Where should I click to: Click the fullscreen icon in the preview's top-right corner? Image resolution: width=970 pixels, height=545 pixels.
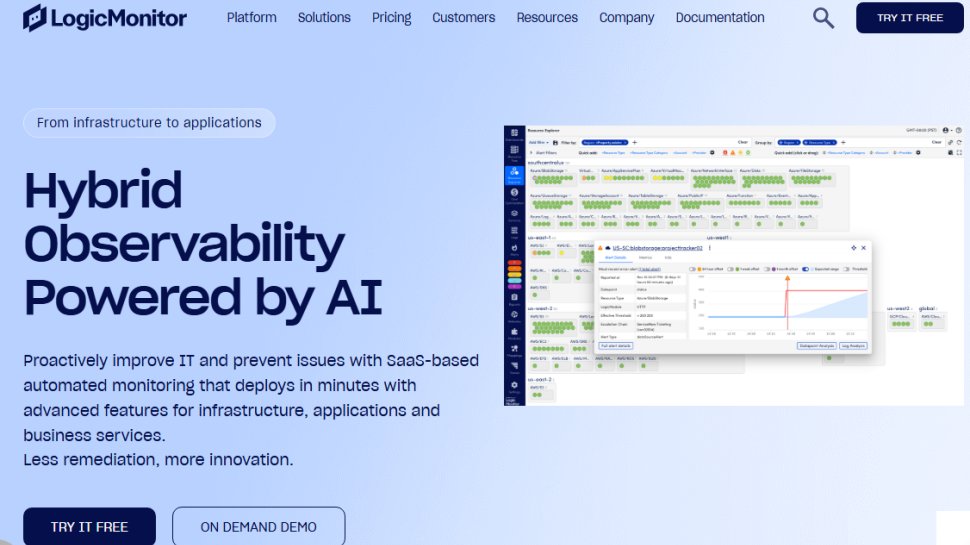959,153
